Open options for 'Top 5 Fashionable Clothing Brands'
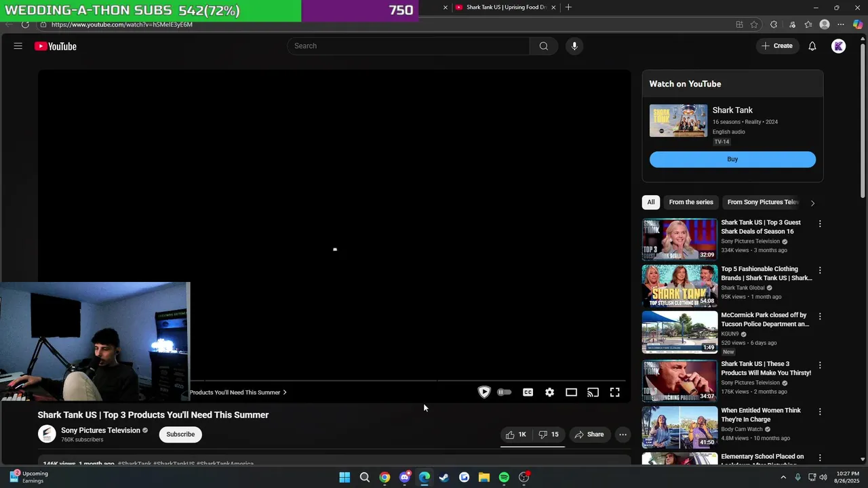The height and width of the screenshot is (488, 868). (820, 270)
